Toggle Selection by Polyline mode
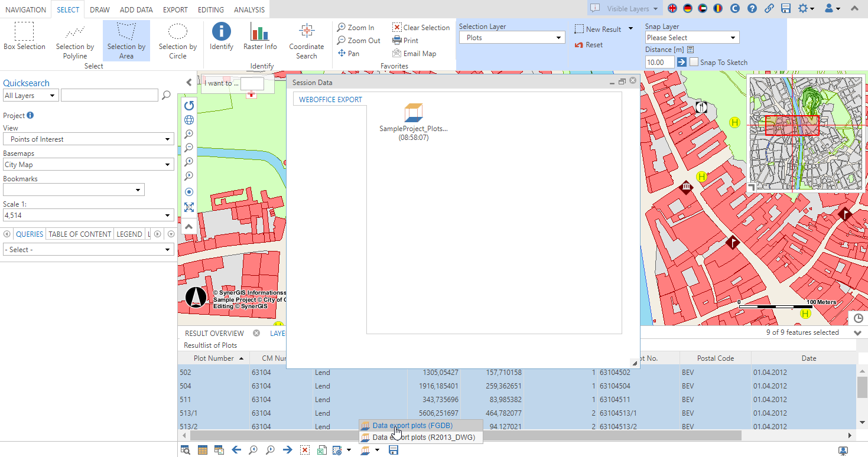 74,38
